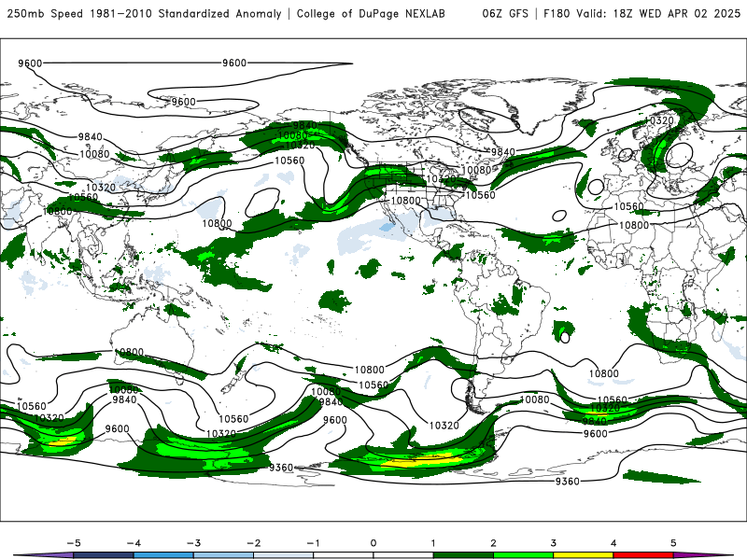747x560 pixels.
Task: Click the "College of DuPage NEXLAB" text
Action: 371,13
